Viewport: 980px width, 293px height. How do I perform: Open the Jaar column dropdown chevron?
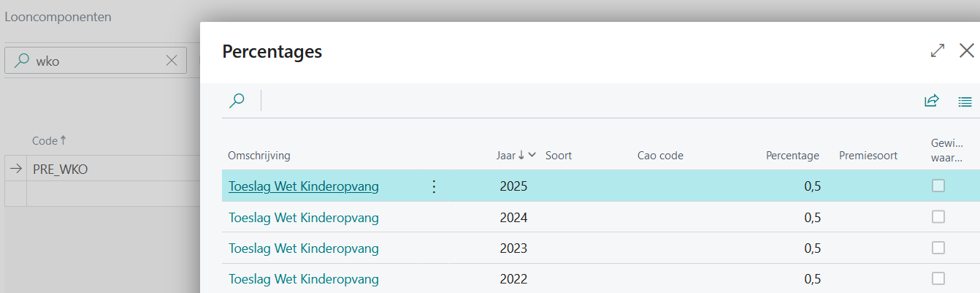(x=532, y=155)
